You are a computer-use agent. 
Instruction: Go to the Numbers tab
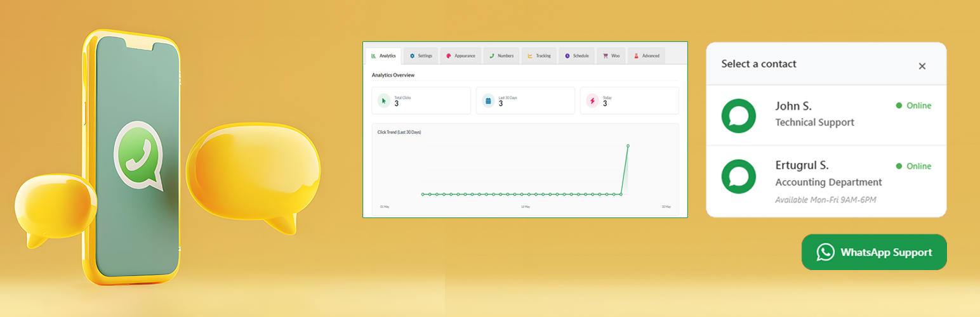(x=501, y=56)
